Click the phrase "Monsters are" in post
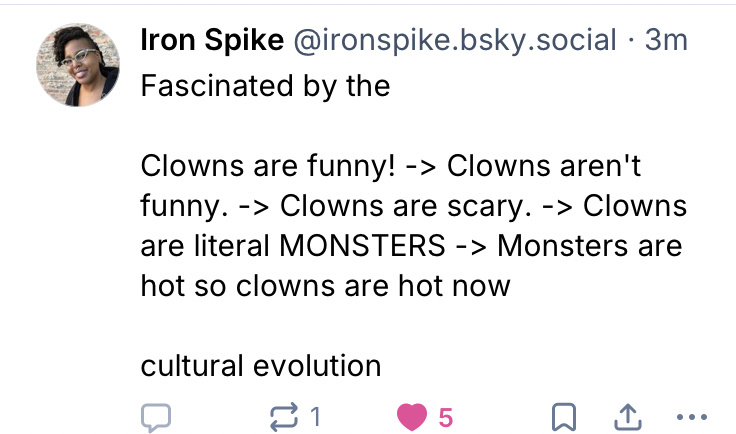This screenshot has height=434, width=736. point(588,245)
